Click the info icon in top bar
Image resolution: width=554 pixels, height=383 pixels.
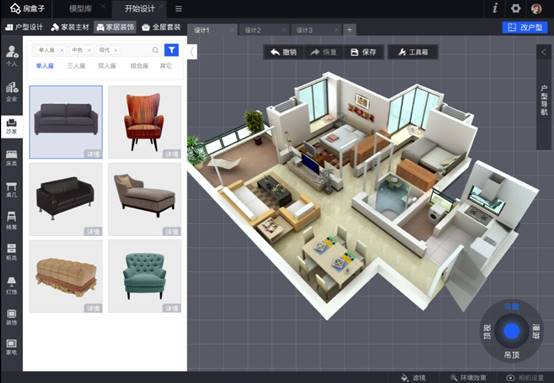coord(495,8)
